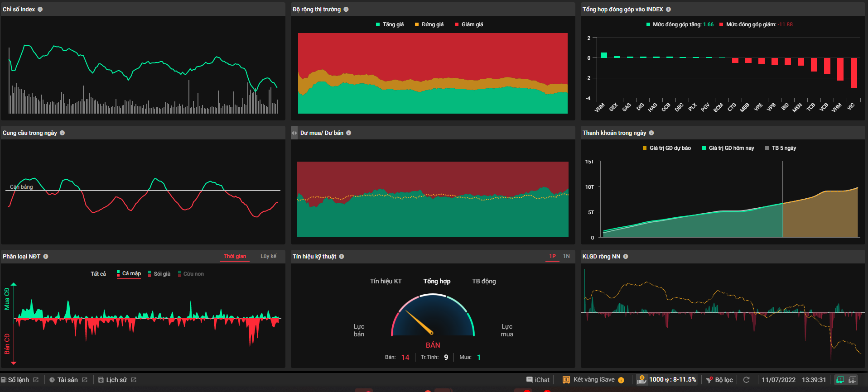Click the Giảm giá red legend swatch
This screenshot has height=392, width=868.
tap(457, 25)
